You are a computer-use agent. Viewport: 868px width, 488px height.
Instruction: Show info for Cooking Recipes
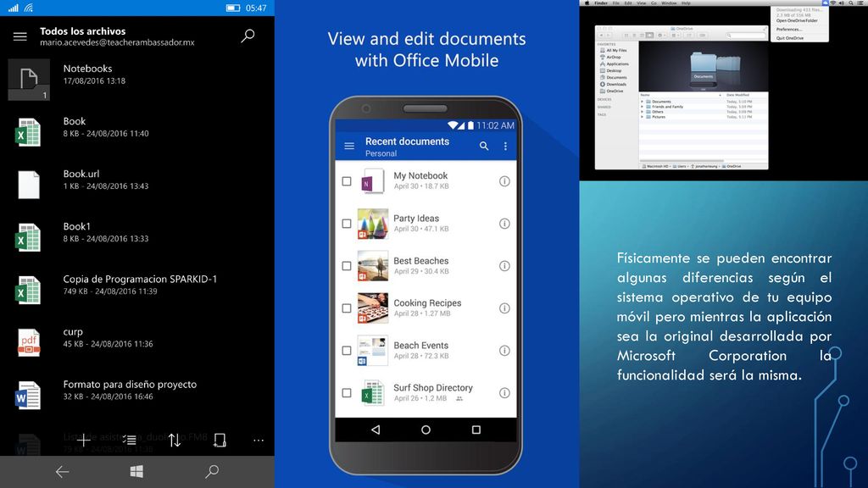(504, 308)
